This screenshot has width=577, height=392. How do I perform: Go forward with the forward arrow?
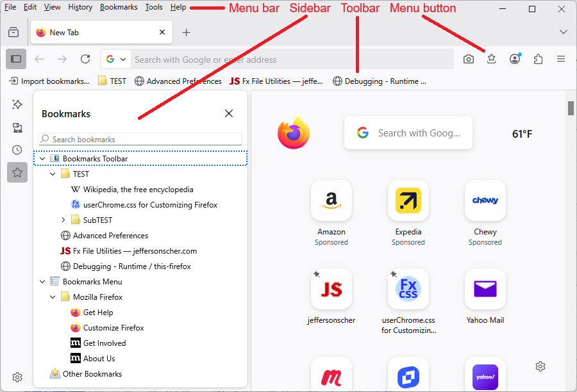(x=62, y=59)
